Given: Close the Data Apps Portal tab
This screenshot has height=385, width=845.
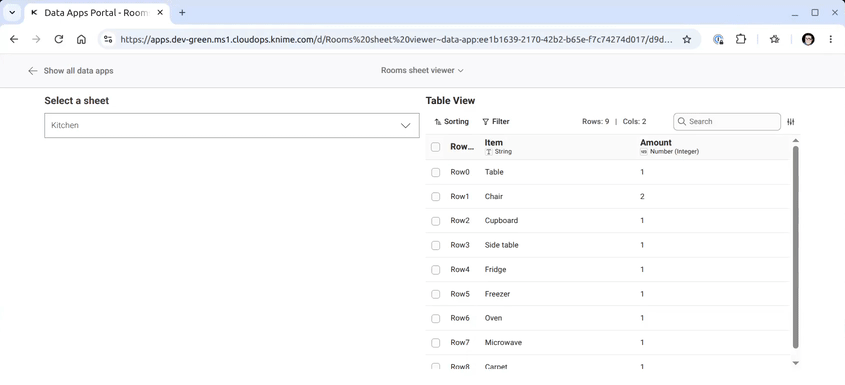Looking at the screenshot, I should click(x=160, y=12).
